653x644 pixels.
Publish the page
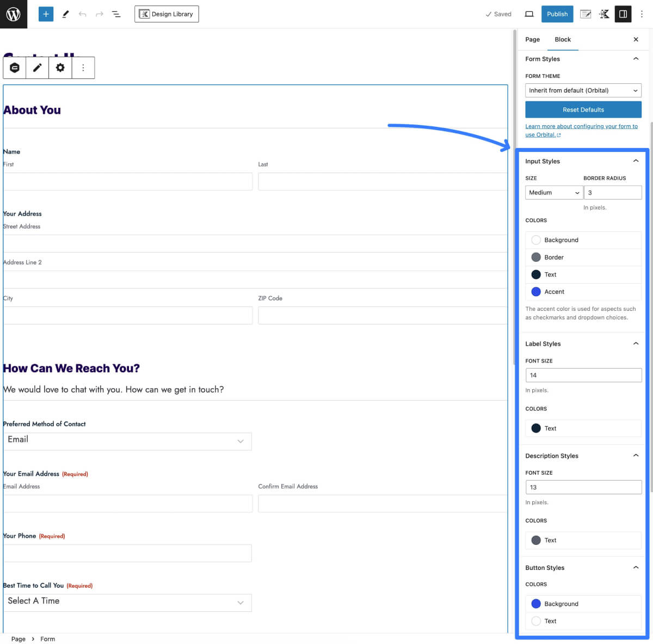557,14
